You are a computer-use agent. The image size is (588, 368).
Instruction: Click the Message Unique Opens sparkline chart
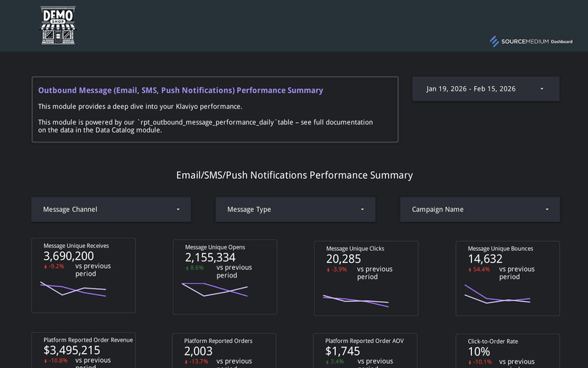tap(215, 289)
